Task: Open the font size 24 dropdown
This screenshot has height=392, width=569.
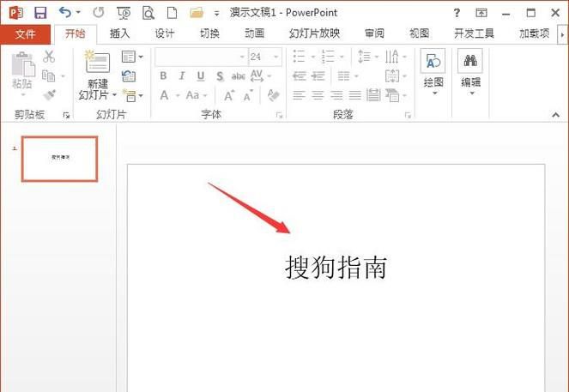Action: tap(276, 57)
